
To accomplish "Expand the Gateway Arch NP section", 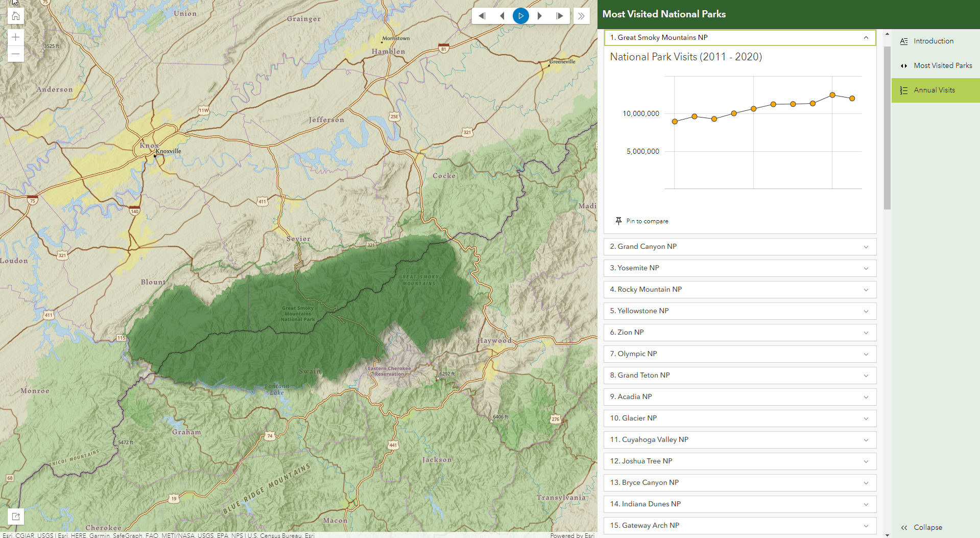I will (x=740, y=526).
